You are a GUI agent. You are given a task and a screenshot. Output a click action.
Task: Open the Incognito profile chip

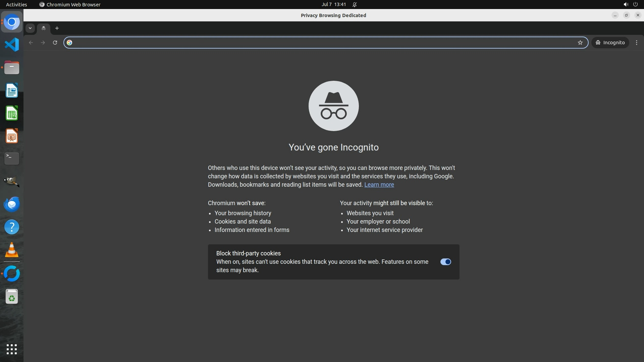[610, 43]
